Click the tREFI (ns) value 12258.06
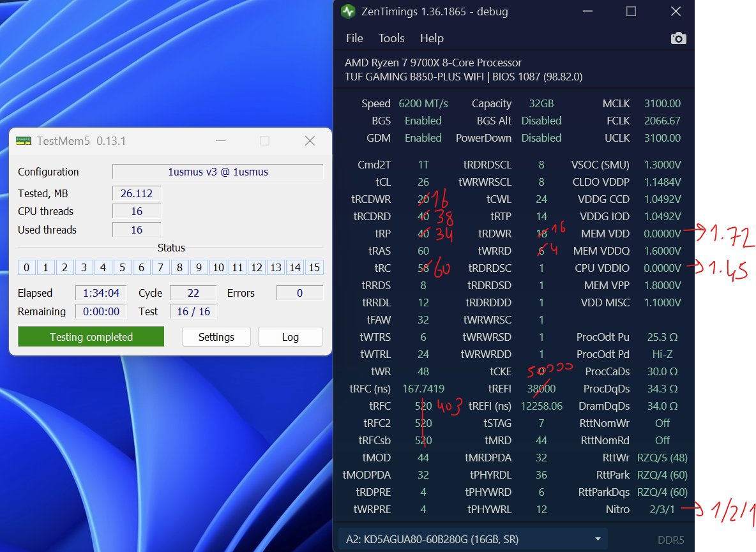Screen dimensions: 756x552 [x=541, y=406]
